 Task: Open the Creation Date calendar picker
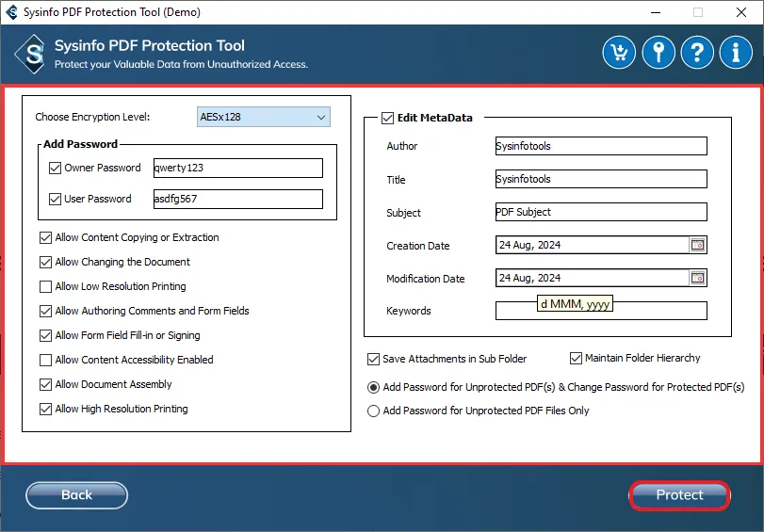coord(697,245)
